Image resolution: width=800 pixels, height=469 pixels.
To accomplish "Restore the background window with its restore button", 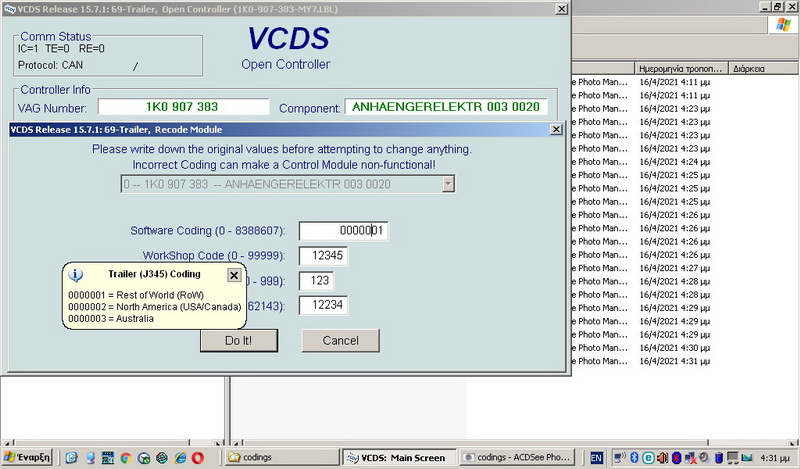I will pyautogui.click(x=778, y=7).
